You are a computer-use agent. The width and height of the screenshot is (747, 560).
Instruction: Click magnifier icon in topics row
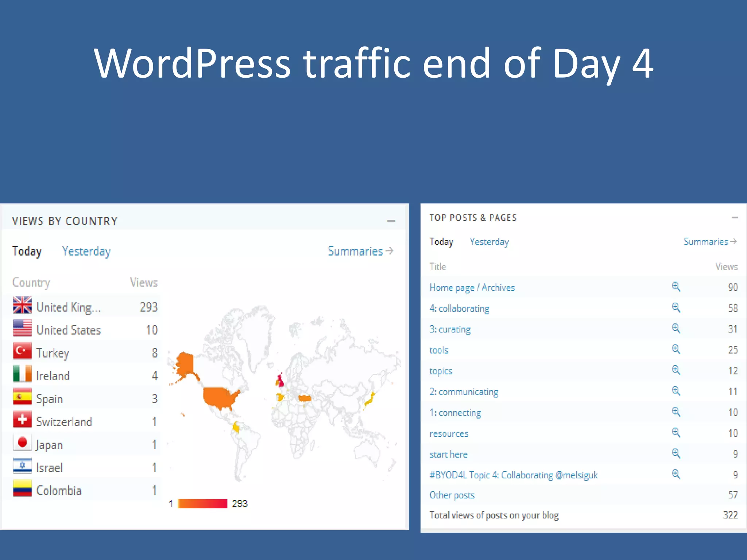(676, 370)
